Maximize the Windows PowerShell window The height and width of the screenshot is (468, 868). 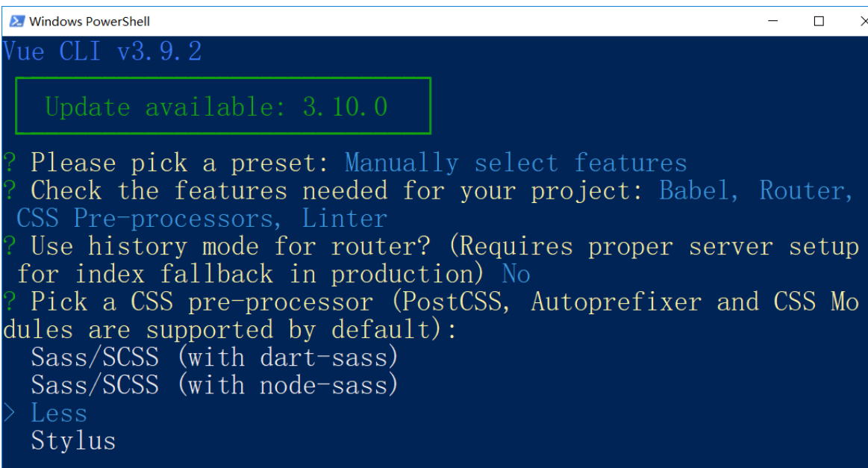(819, 21)
